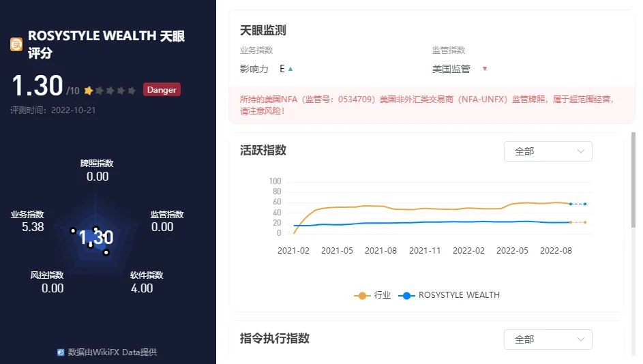This screenshot has width=643, height=364.
Task: Click the 指令执行指数 heading
Action: pos(274,339)
